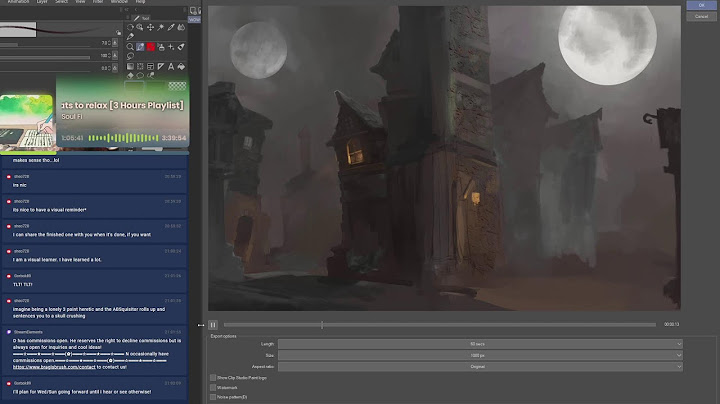Select the Fill bucket tool

(181, 67)
